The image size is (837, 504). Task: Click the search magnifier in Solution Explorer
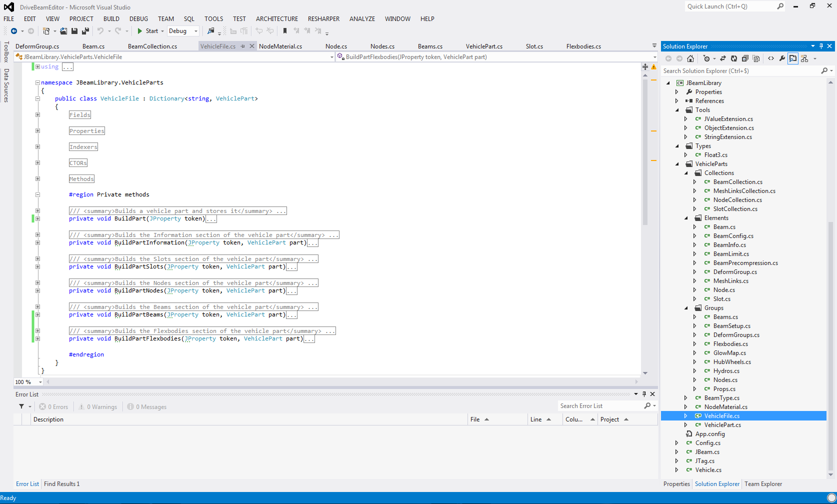[824, 71]
